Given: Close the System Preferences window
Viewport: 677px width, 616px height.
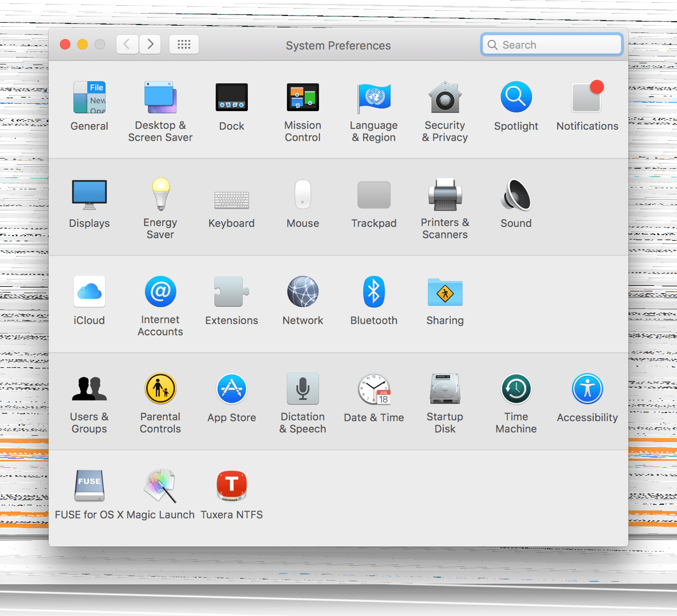Looking at the screenshot, I should (65, 44).
